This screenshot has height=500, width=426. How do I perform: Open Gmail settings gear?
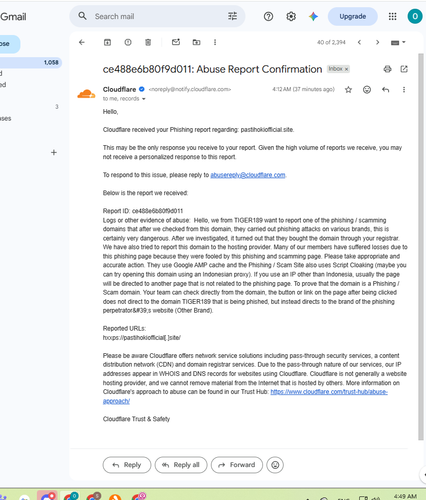[x=291, y=16]
